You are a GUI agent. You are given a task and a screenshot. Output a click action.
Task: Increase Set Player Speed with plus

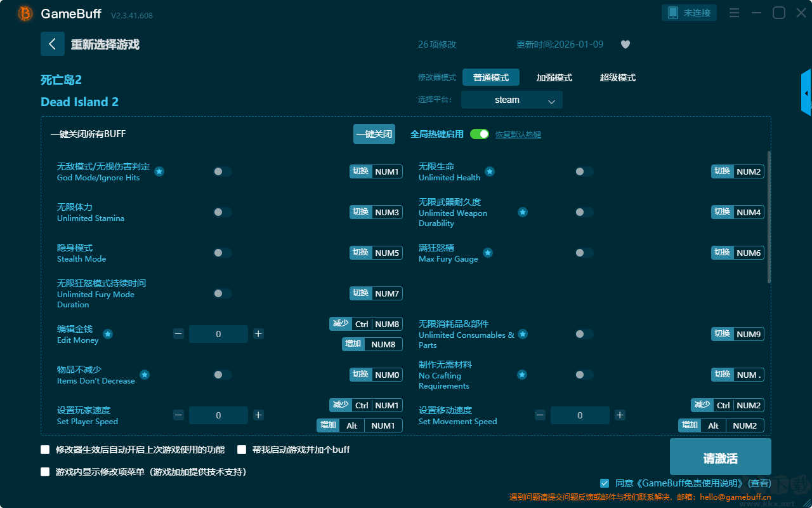tap(258, 415)
